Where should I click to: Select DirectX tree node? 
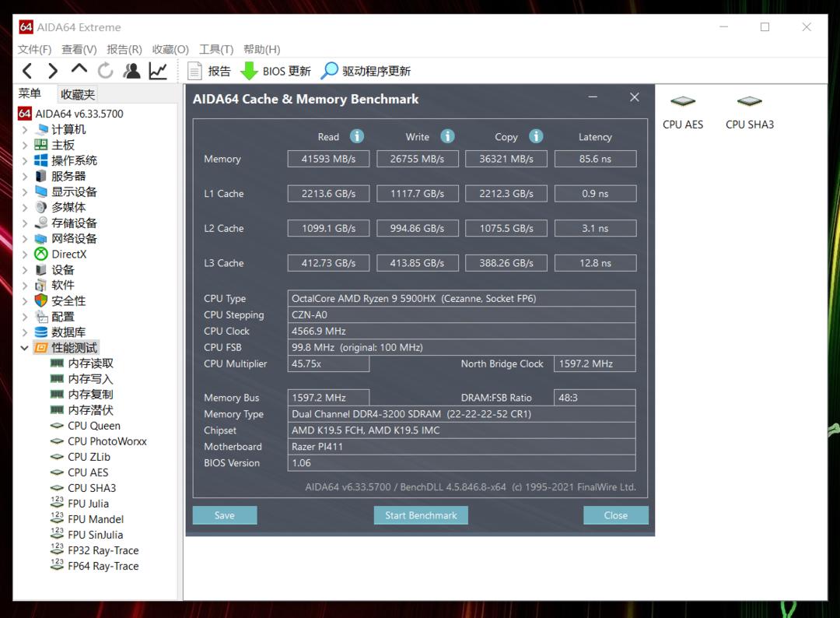pos(69,254)
